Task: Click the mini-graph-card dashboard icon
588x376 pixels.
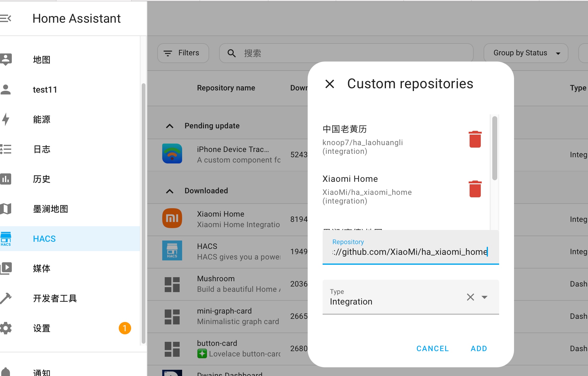Action: point(172,317)
